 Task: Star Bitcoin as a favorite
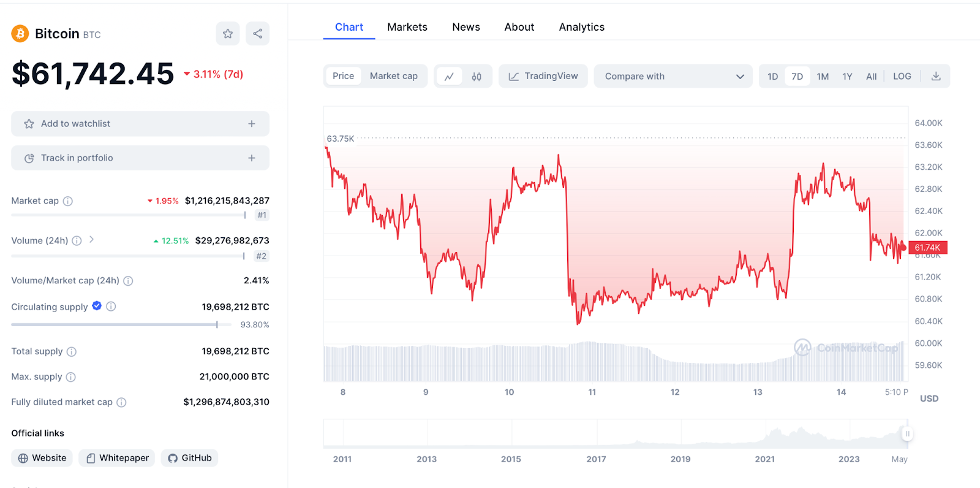tap(228, 34)
